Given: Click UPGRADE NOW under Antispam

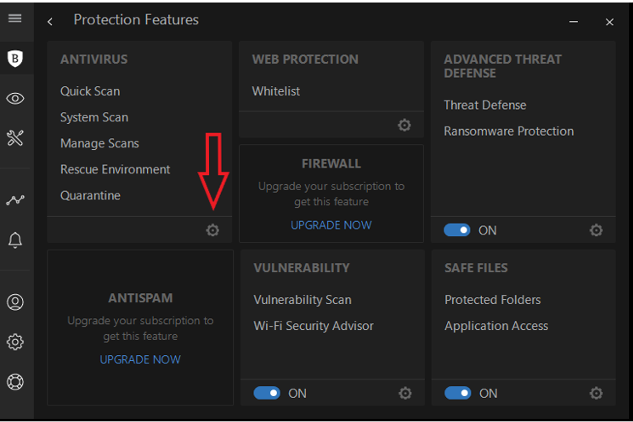Looking at the screenshot, I should pos(140,359).
